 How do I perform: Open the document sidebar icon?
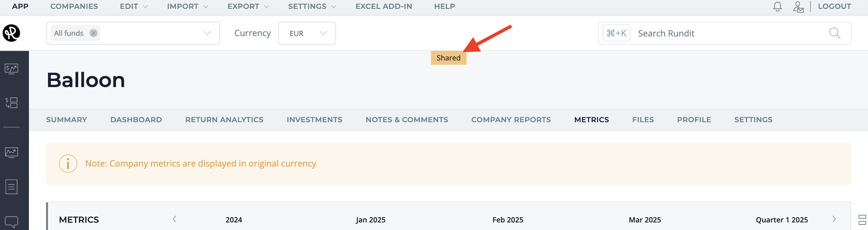(12, 187)
